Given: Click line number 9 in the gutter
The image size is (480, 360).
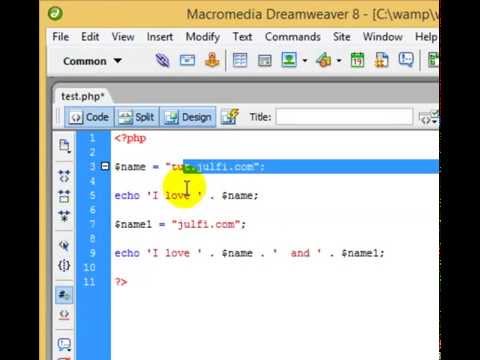Looking at the screenshot, I should coord(92,253).
